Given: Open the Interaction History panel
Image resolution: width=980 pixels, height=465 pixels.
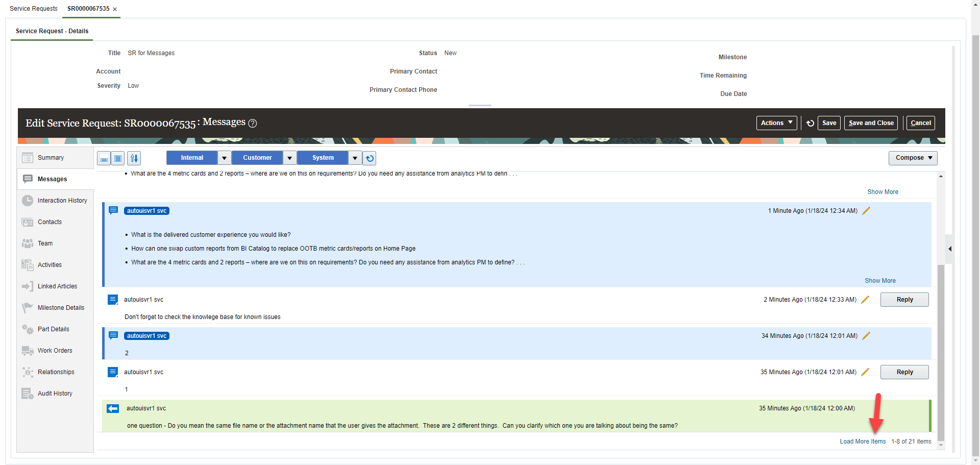Looking at the screenshot, I should click(x=62, y=200).
